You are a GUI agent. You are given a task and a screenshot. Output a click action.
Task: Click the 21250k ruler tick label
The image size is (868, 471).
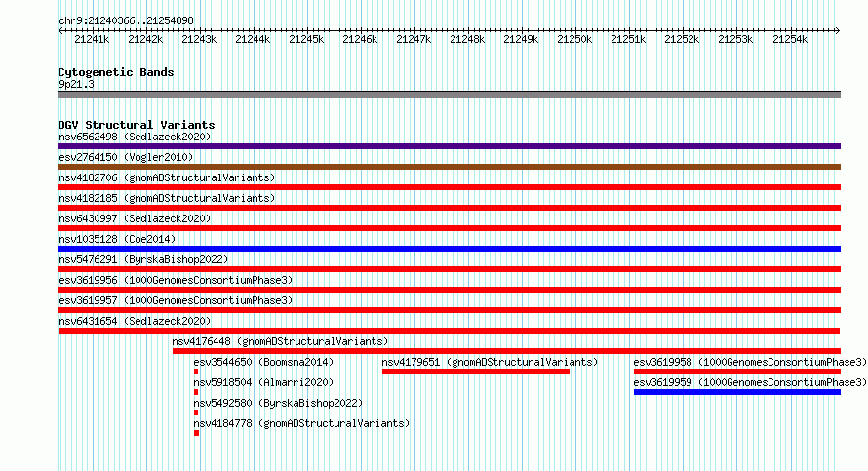coord(574,39)
